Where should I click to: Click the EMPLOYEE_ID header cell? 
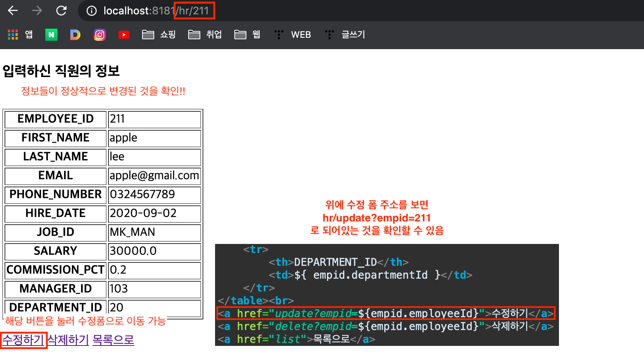click(x=56, y=119)
